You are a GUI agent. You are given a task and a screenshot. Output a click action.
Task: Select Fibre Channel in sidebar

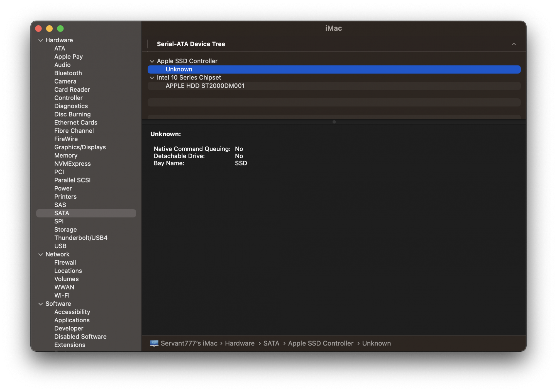tap(74, 131)
